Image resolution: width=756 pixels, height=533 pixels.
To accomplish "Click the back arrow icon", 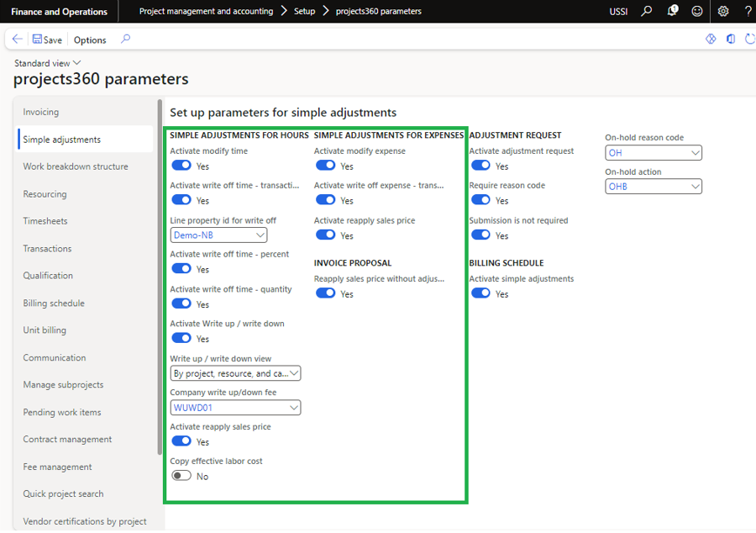I will click(x=17, y=40).
